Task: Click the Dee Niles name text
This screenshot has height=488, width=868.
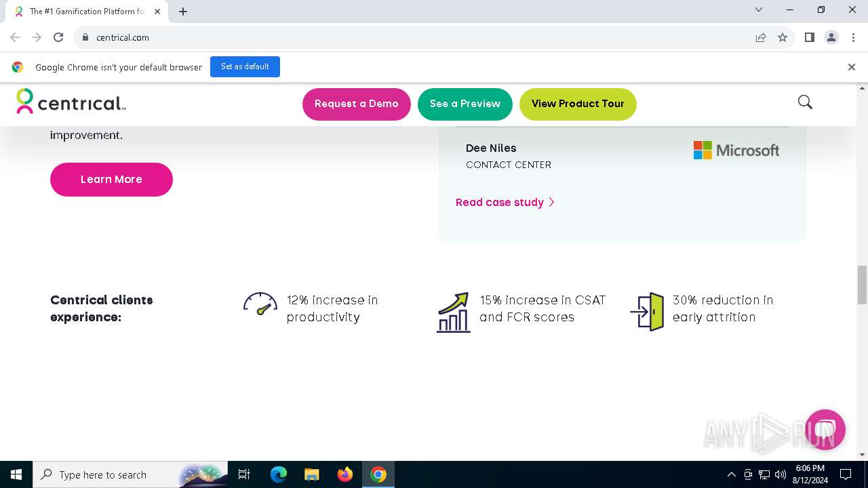Action: coord(491,148)
